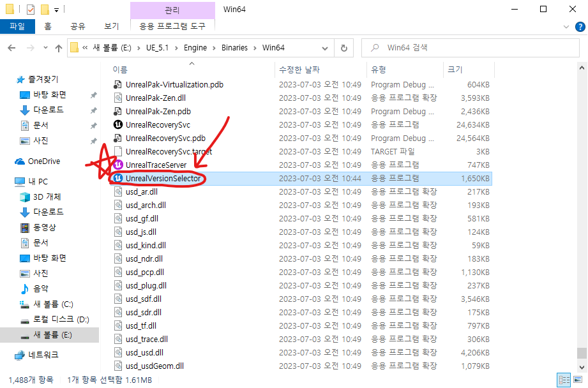This screenshot has width=588, height=388.
Task: Open the 3D 개체 folder
Action: [40, 197]
